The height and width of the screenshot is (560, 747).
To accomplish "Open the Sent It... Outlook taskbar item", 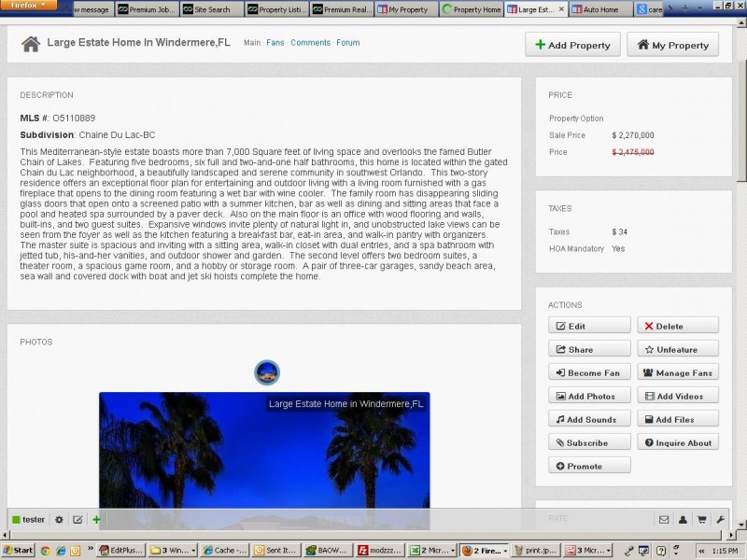I will (275, 551).
